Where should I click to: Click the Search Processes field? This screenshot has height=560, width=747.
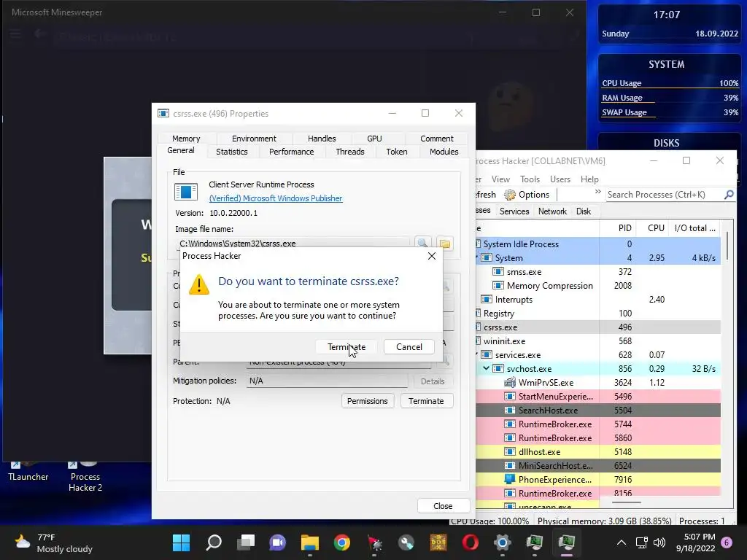coord(664,194)
